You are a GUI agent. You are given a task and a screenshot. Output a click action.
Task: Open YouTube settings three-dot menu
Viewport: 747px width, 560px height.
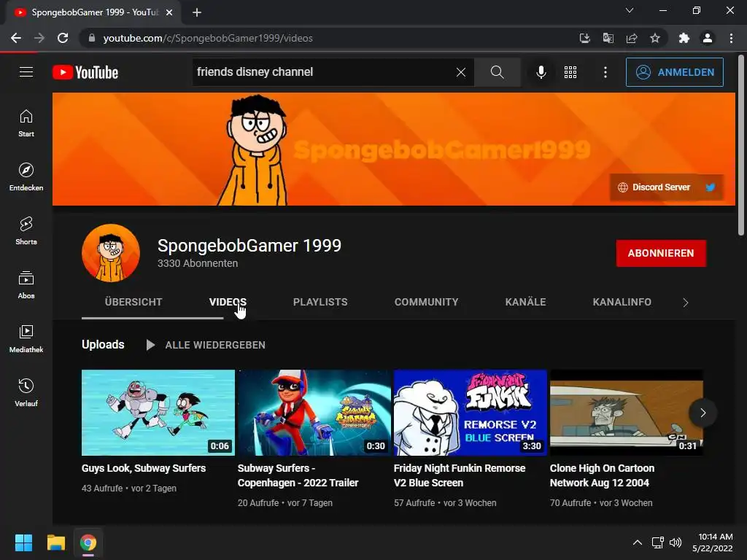tap(605, 72)
